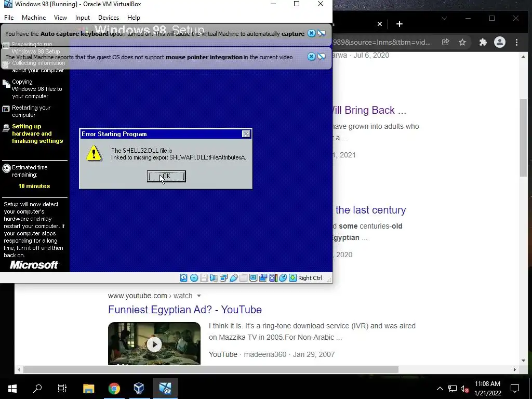Select the Windows 98 VM taskbar button
The height and width of the screenshot is (399, 532).
click(165, 389)
